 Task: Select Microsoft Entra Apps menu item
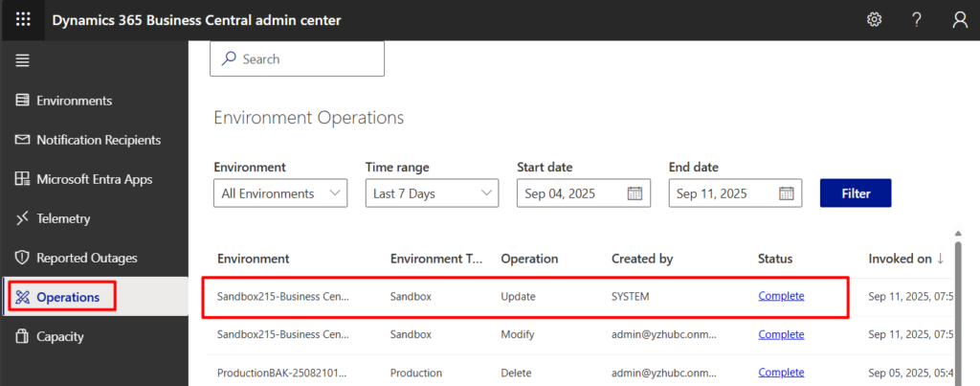coord(94,179)
